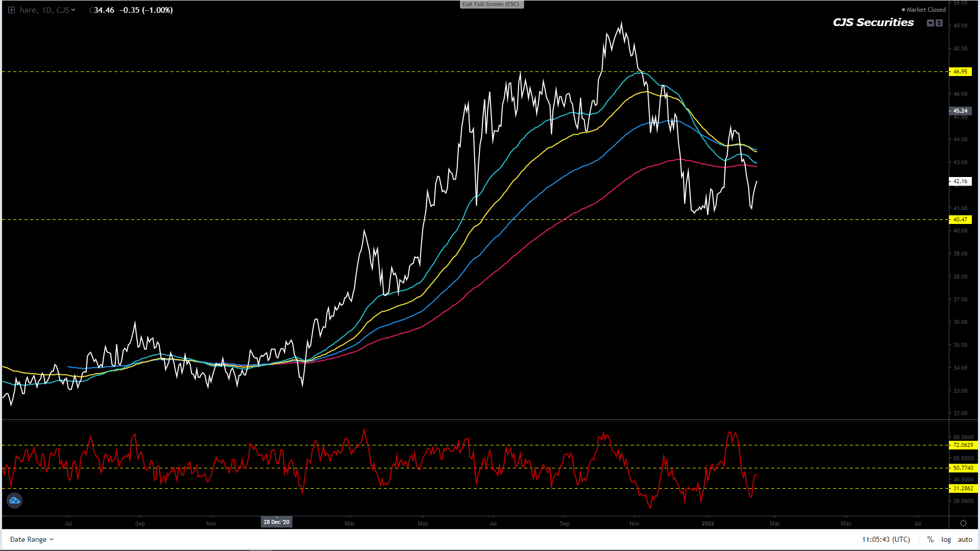This screenshot has height=551, width=980.
Task: Click the 2022 label on time axis
Action: click(708, 523)
